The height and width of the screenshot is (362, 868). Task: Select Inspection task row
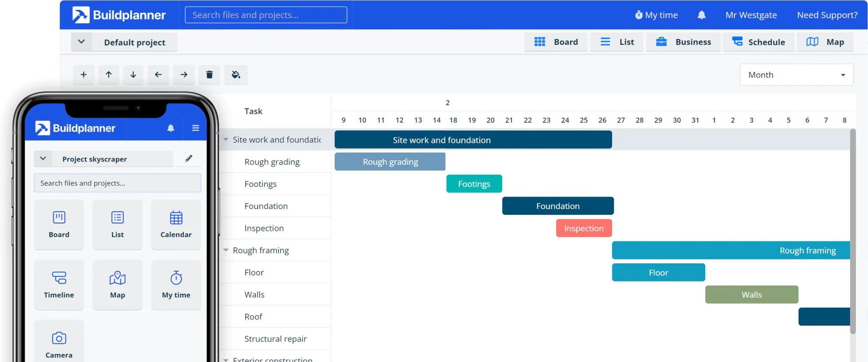275,228
